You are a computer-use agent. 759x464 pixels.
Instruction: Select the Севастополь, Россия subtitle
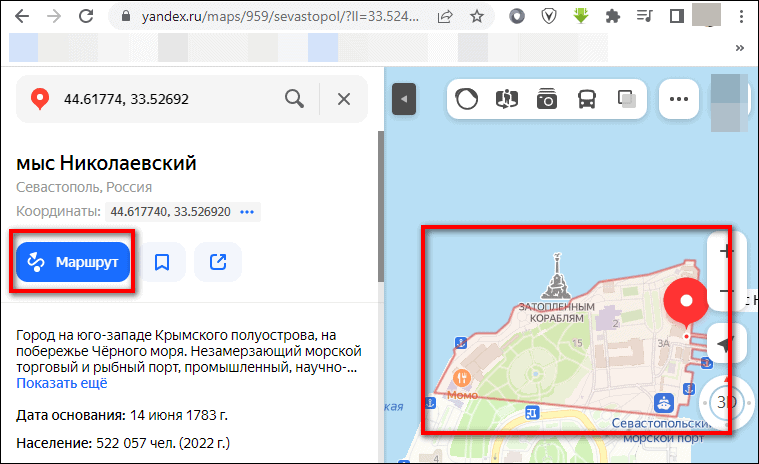(84, 187)
